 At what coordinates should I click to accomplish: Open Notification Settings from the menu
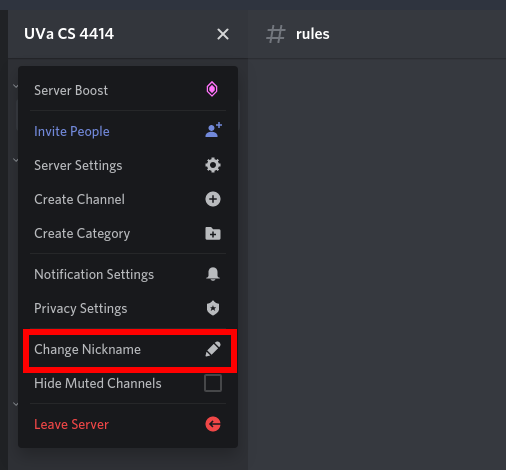[x=128, y=274]
